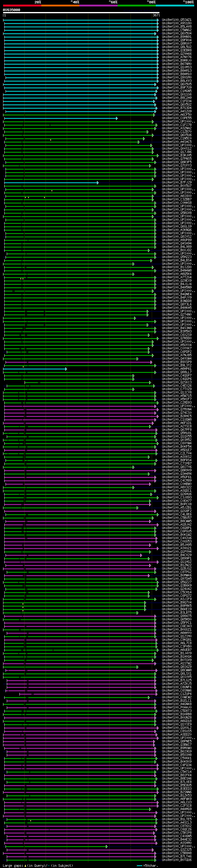The width and height of the screenshot is (197, 868).
Task: Select the UniRef100_A2TSC8 label
Action: pos(177,426)
